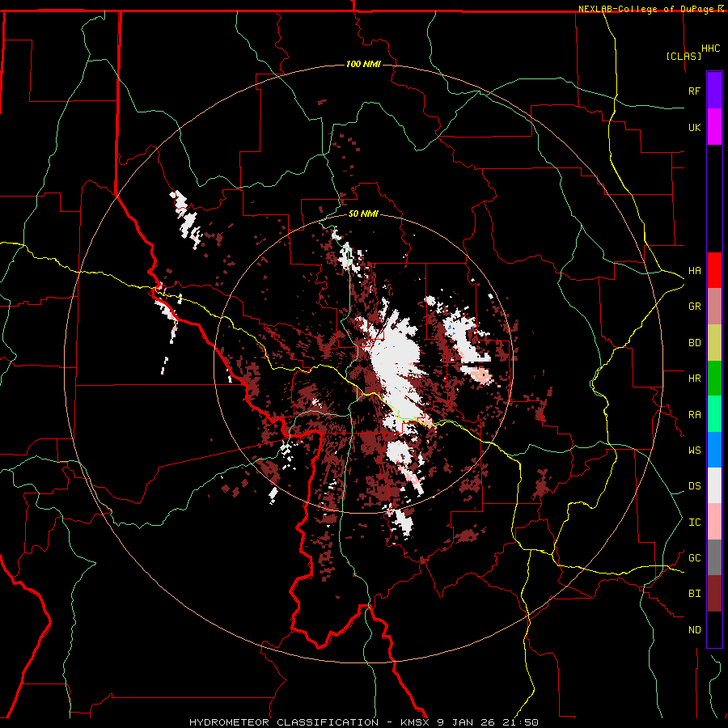This screenshot has height=728, width=728.
Task: Click the RA light green legend swatch
Action: click(x=714, y=414)
